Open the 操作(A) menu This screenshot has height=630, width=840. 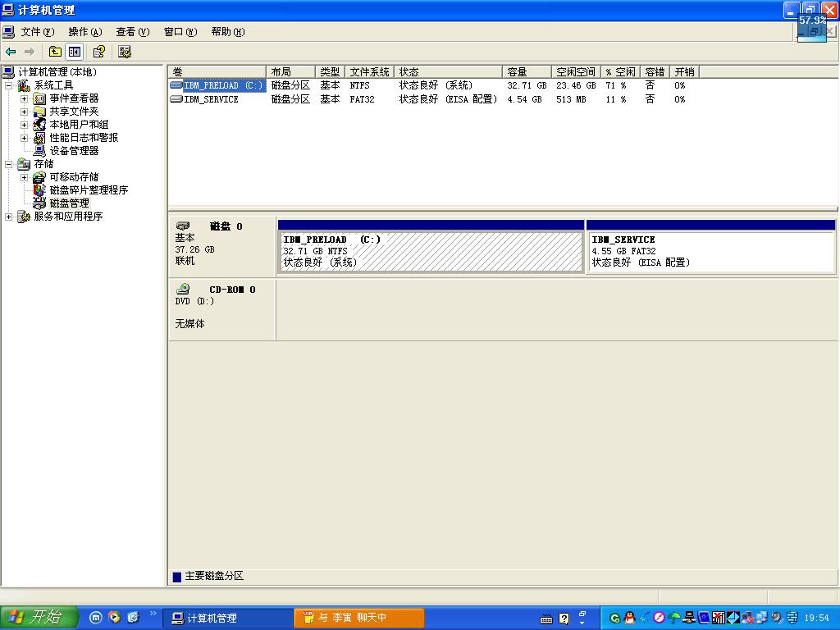point(85,32)
